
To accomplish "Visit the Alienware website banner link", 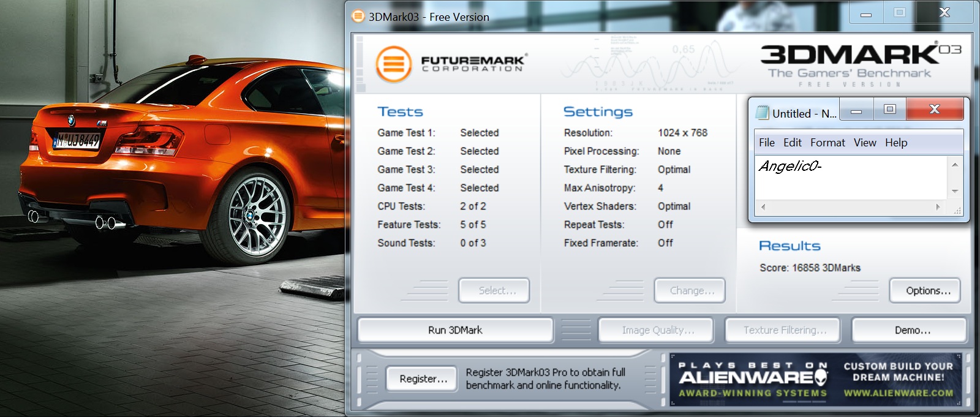I will click(898, 393).
